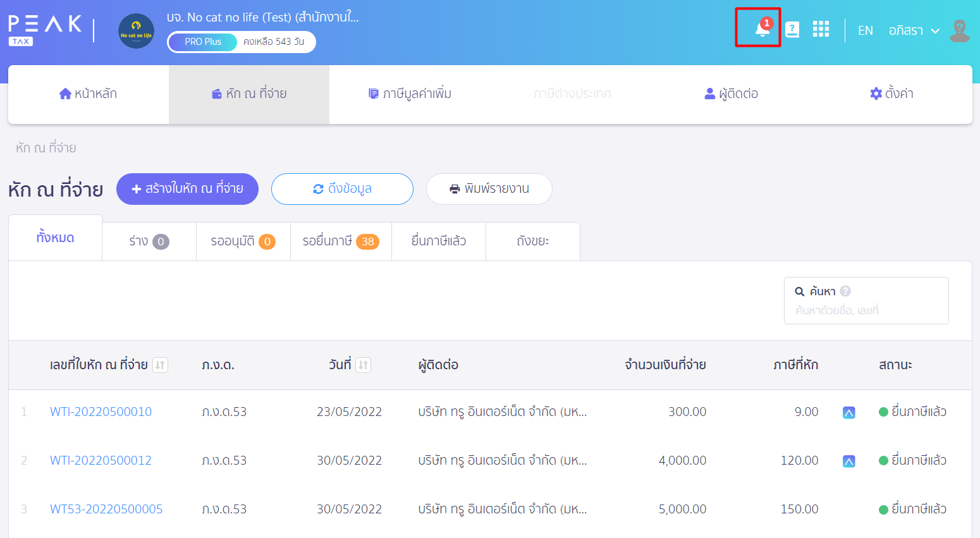This screenshot has height=538, width=980.
Task: Sort by เลขที่ใบหัก ณ ที่จ่าย column
Action: pos(160,365)
